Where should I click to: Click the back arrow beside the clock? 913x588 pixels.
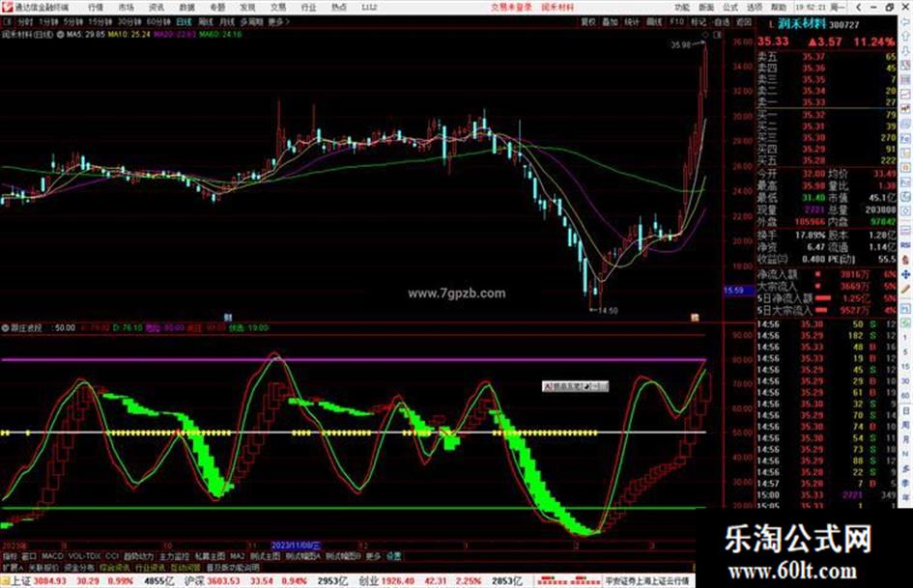click(x=858, y=7)
